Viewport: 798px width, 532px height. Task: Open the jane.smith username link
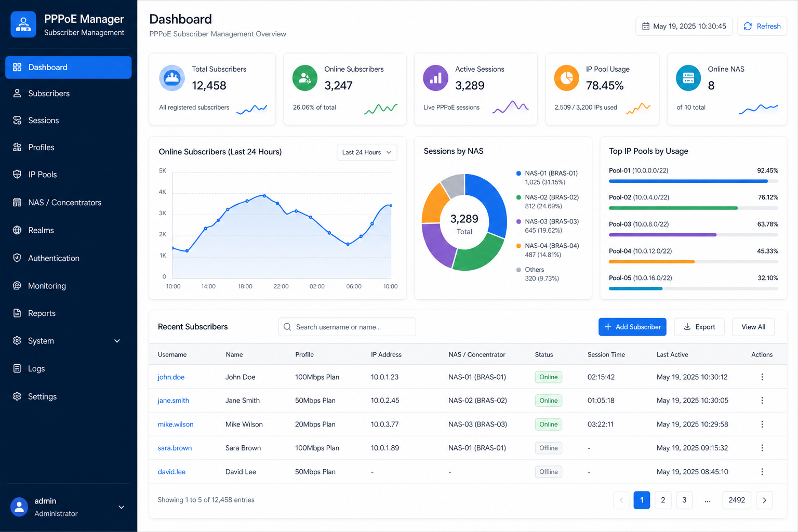coord(174,401)
